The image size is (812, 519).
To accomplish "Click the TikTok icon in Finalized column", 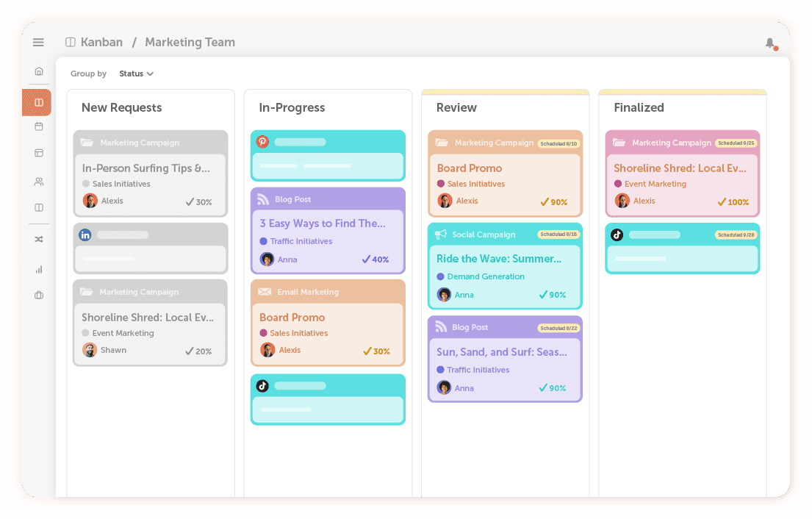I will pos(617,235).
